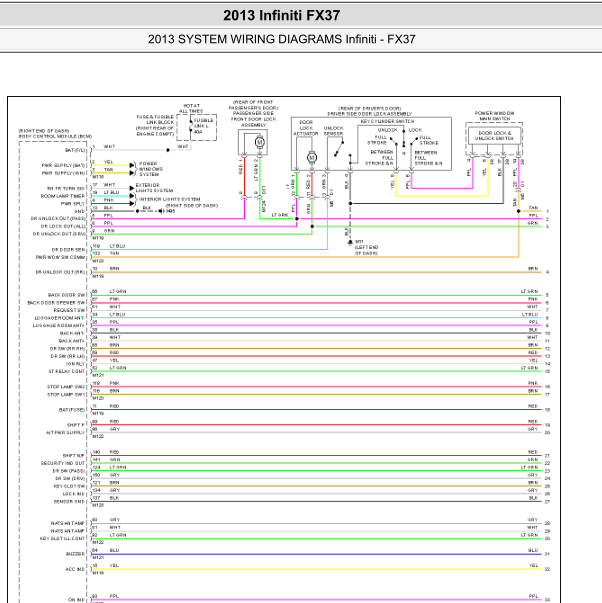
Task: Click the "ON IND" terminal label
Action: pos(77,600)
